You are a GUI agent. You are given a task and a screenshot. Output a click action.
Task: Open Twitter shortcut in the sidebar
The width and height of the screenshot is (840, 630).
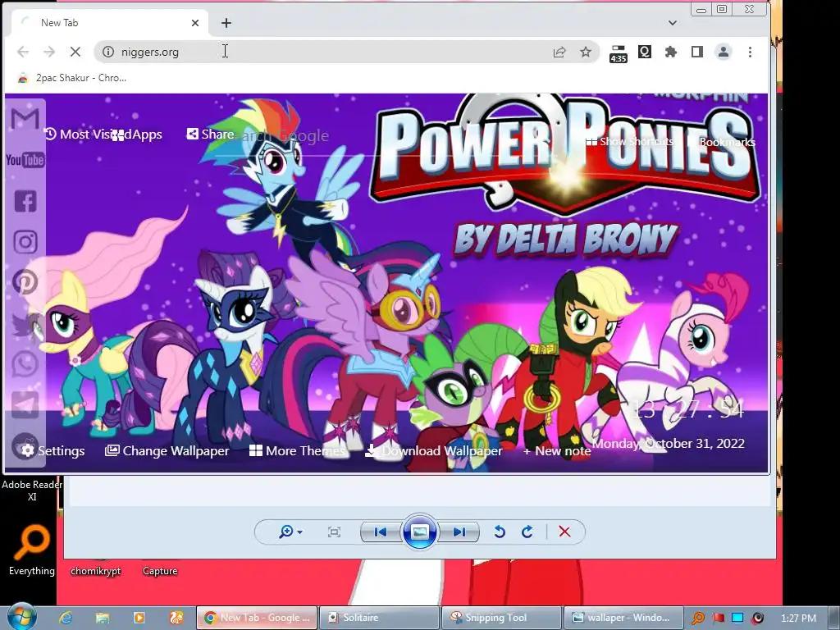pos(25,323)
